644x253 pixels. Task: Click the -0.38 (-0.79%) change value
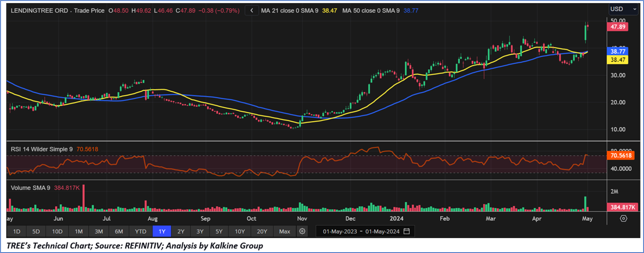click(218, 10)
